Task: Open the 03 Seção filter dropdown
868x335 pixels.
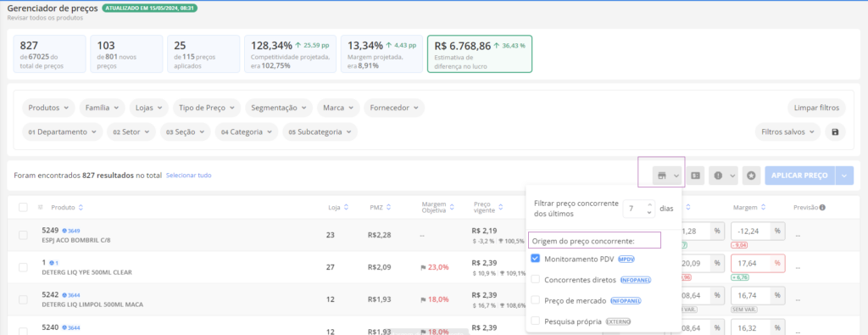Action: (186, 132)
